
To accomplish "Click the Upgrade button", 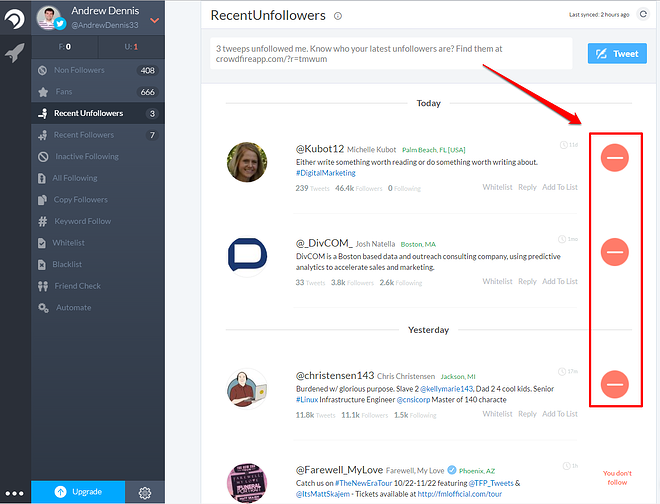I will tap(78, 493).
